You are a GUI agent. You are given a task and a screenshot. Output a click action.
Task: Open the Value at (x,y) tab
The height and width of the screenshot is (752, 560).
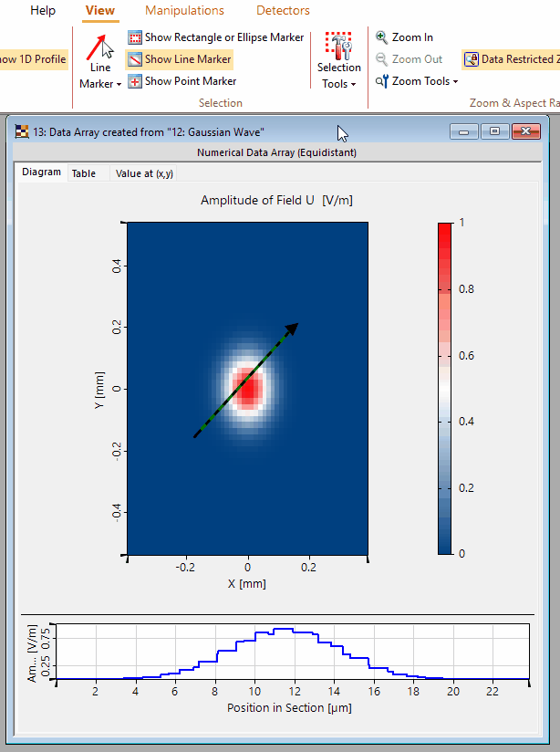click(144, 173)
